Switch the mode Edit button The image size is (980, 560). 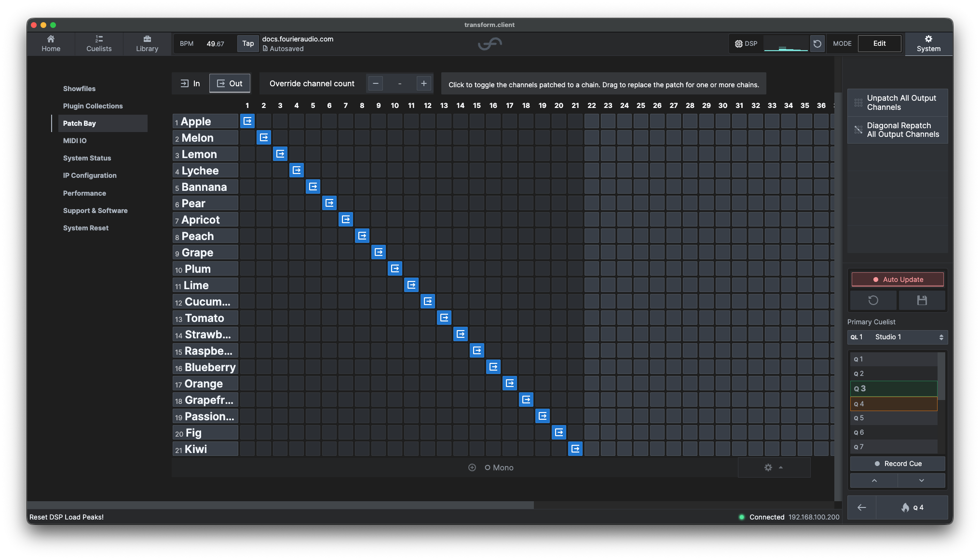click(880, 43)
